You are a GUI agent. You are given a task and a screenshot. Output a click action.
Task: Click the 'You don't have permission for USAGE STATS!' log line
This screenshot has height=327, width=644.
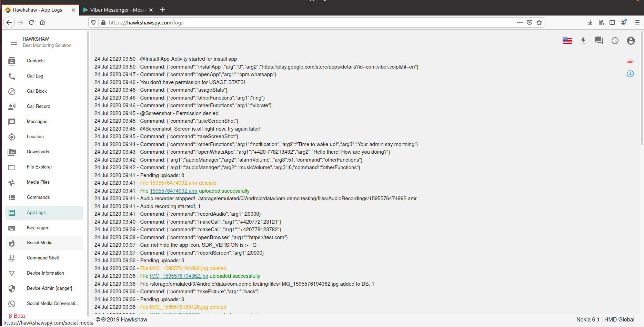(192, 82)
